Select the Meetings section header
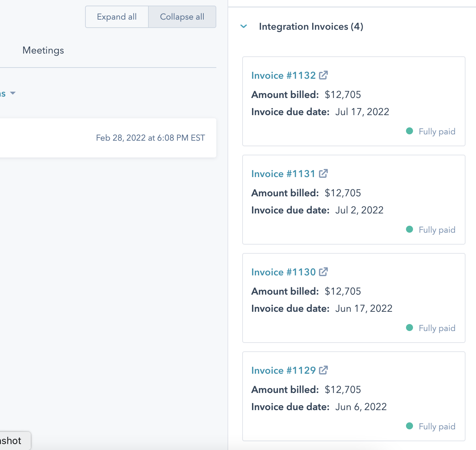Screen dimensions: 476x450 (x=43, y=50)
